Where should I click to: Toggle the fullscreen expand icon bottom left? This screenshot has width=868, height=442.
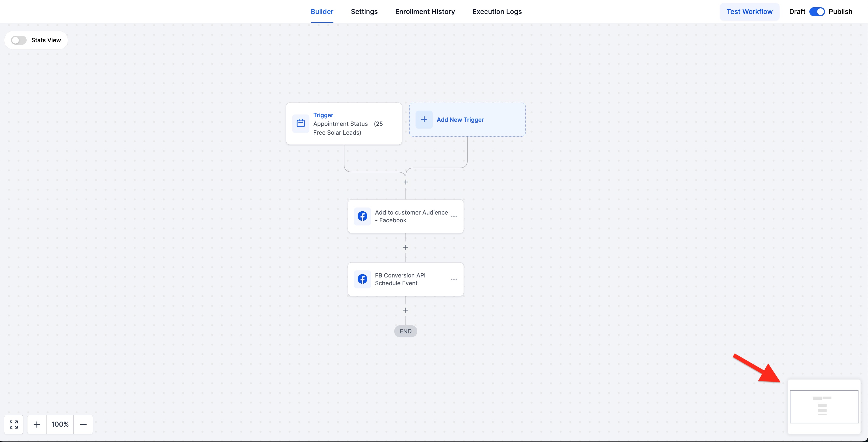tap(13, 425)
